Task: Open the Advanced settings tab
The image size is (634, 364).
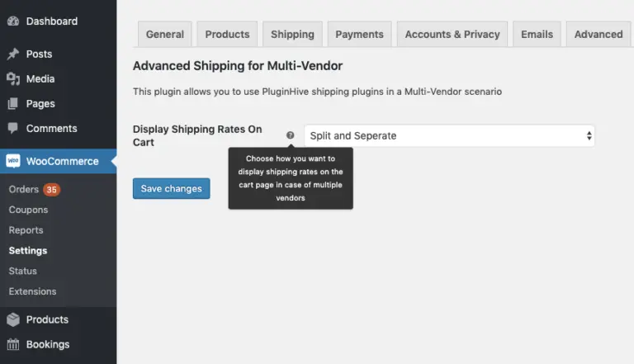Action: 598,35
